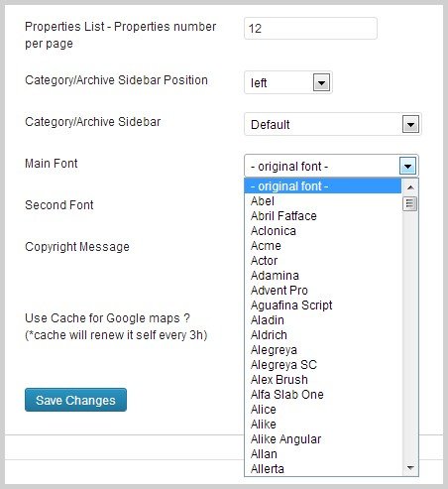
Task: Pick the Aguafina Script font
Action: [323, 306]
